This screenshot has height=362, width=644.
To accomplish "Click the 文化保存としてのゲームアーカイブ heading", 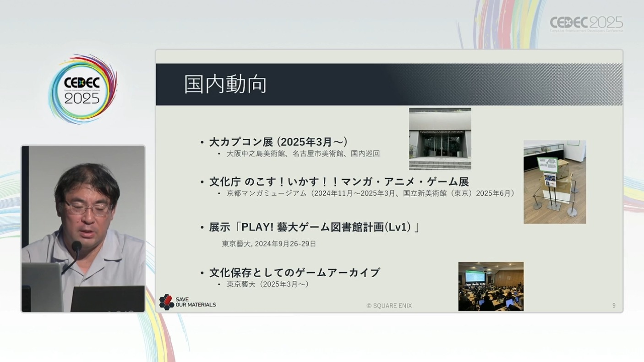I will pos(294,273).
